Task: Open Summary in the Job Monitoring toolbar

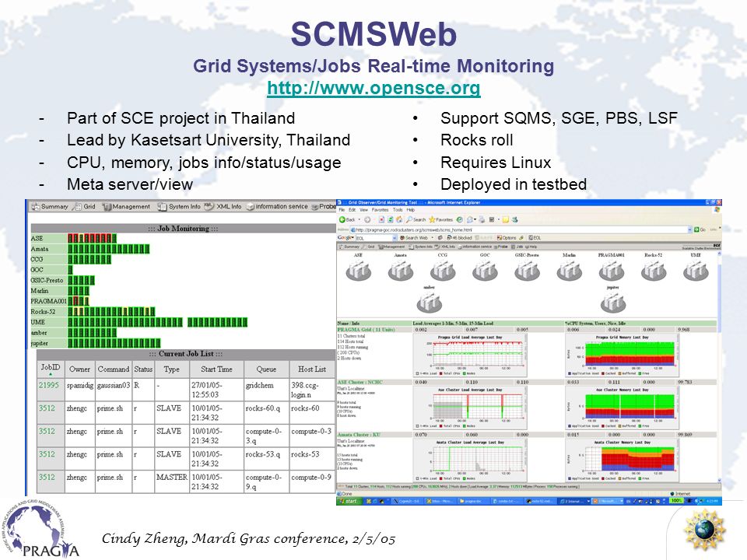Action: [x=50, y=207]
